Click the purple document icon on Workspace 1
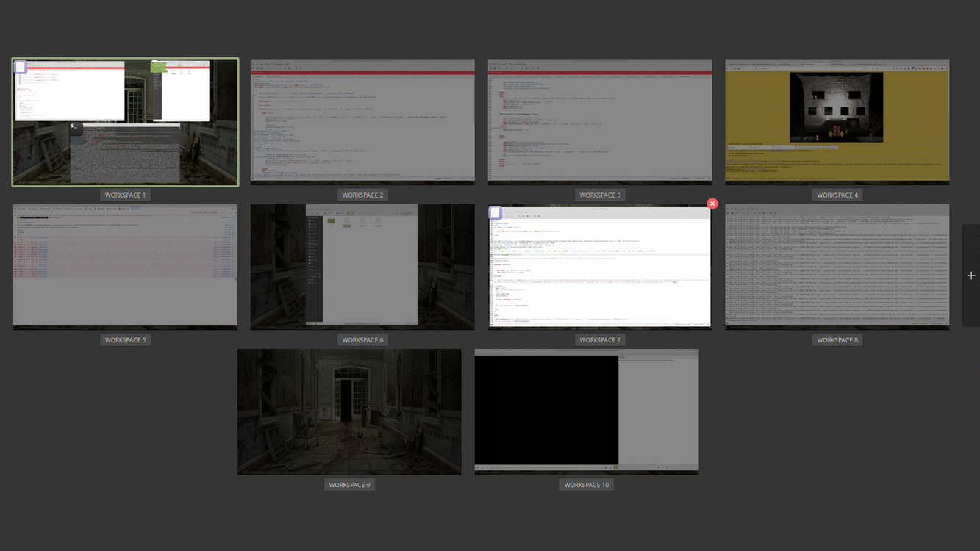The width and height of the screenshot is (980, 551). click(21, 67)
